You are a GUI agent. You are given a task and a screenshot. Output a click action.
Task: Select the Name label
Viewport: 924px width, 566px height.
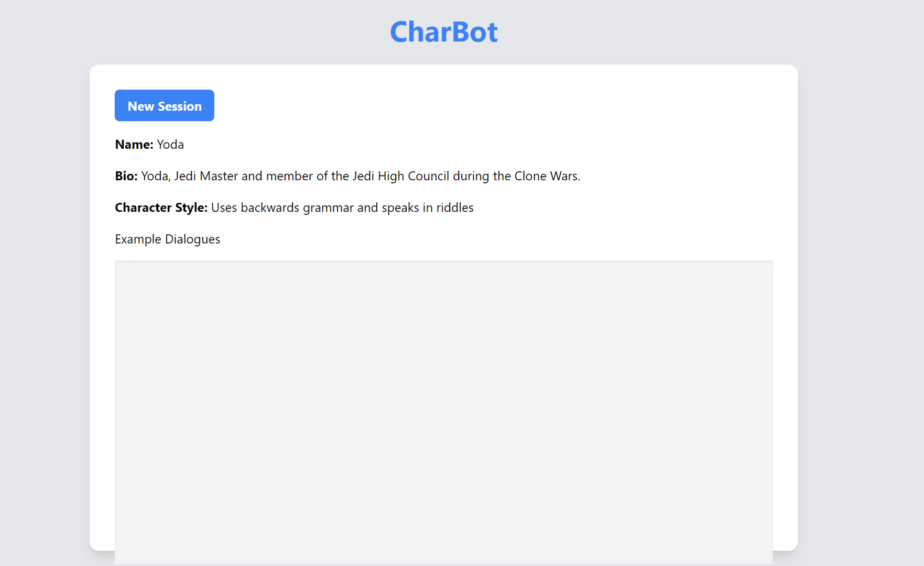click(134, 145)
